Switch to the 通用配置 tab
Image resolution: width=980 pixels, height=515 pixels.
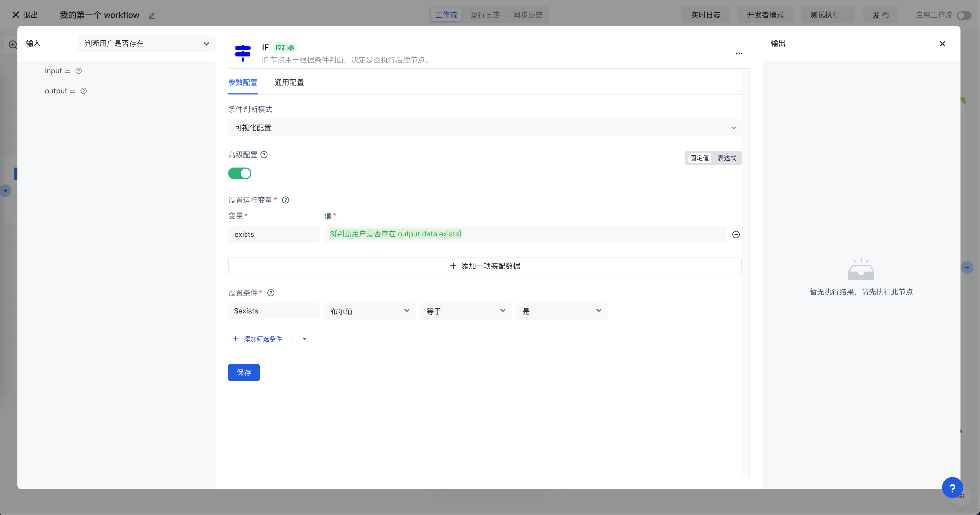(x=289, y=83)
